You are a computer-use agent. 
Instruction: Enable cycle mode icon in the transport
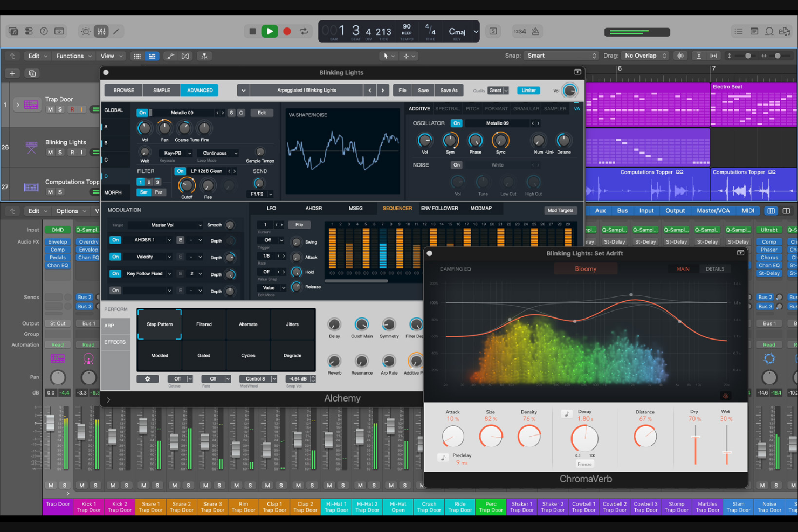click(x=304, y=31)
